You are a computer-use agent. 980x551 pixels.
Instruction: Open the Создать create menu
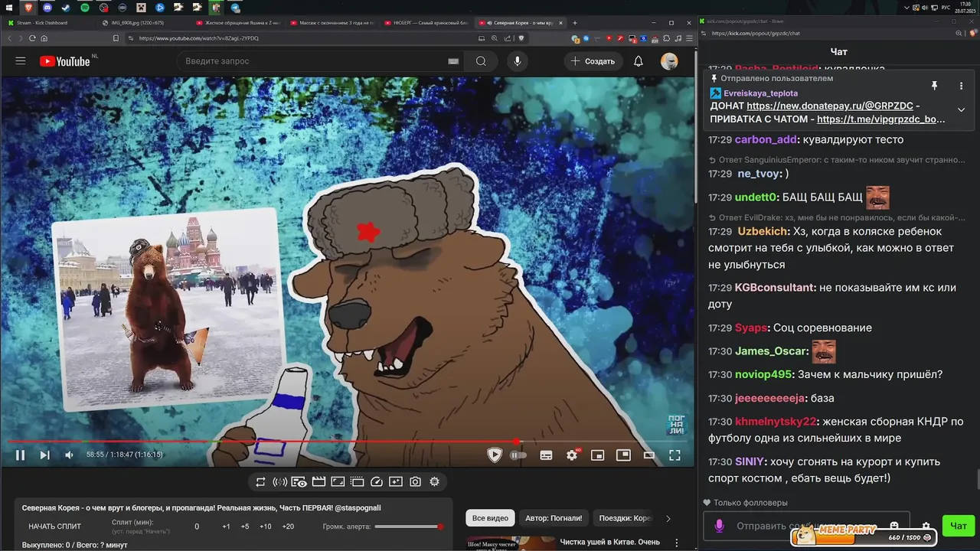(593, 61)
